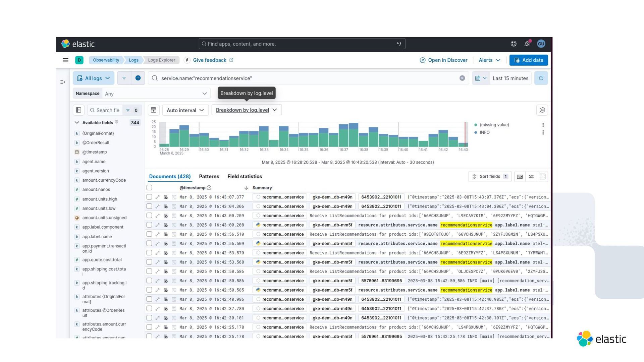Open the All logs data selector
The height and width of the screenshot is (362, 644).
click(94, 78)
